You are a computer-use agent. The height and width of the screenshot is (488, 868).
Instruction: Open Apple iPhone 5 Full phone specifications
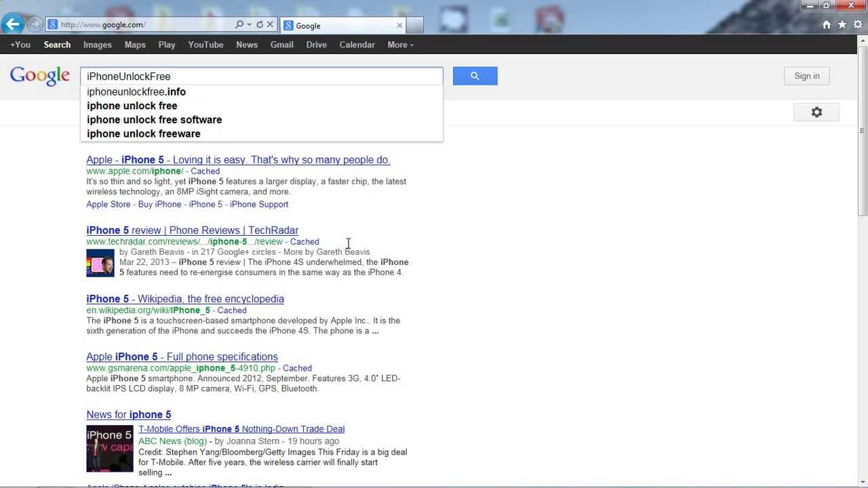pos(182,357)
